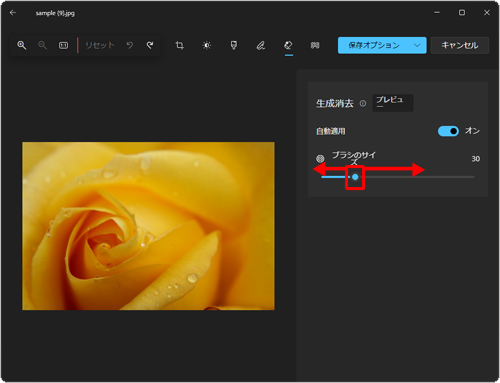This screenshot has height=383, width=500.
Task: Click the brush size value 30
Action: [476, 159]
